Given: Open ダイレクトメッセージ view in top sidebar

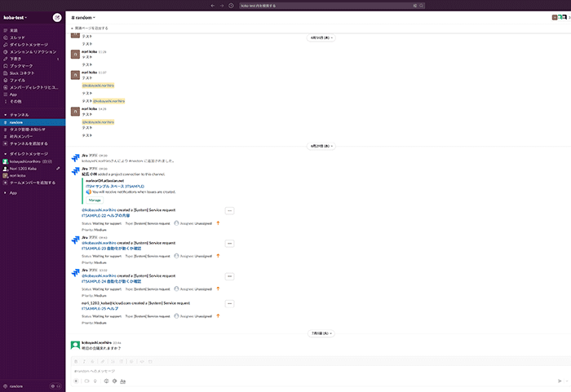Looking at the screenshot, I should (x=29, y=45).
